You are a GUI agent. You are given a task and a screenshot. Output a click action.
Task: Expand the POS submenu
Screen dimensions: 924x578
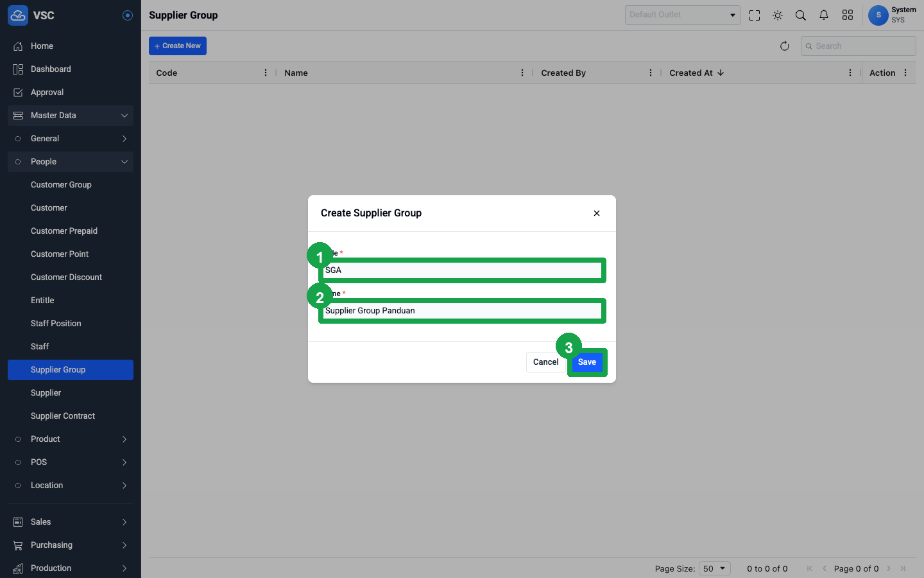coord(71,462)
